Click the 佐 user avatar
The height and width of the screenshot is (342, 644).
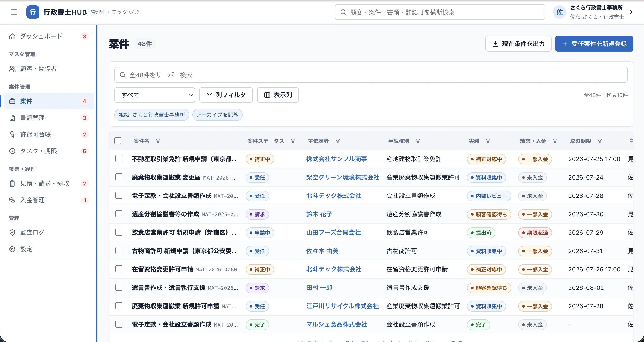tap(559, 12)
